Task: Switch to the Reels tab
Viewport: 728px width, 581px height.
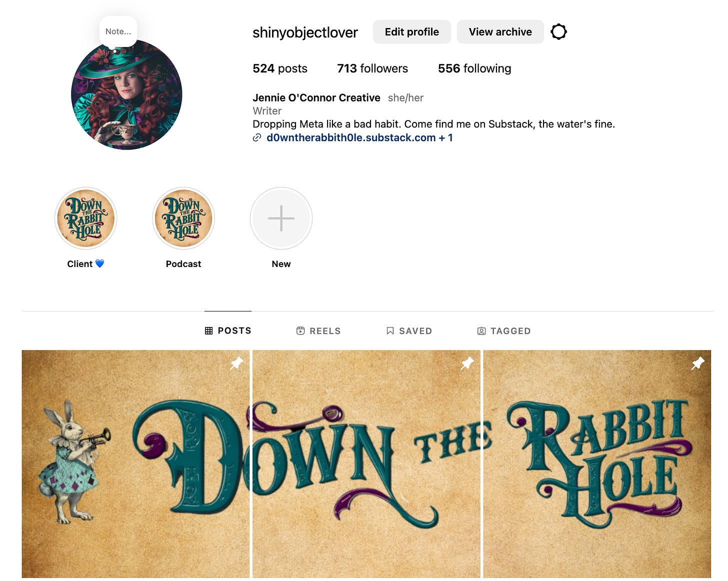Action: pos(318,331)
